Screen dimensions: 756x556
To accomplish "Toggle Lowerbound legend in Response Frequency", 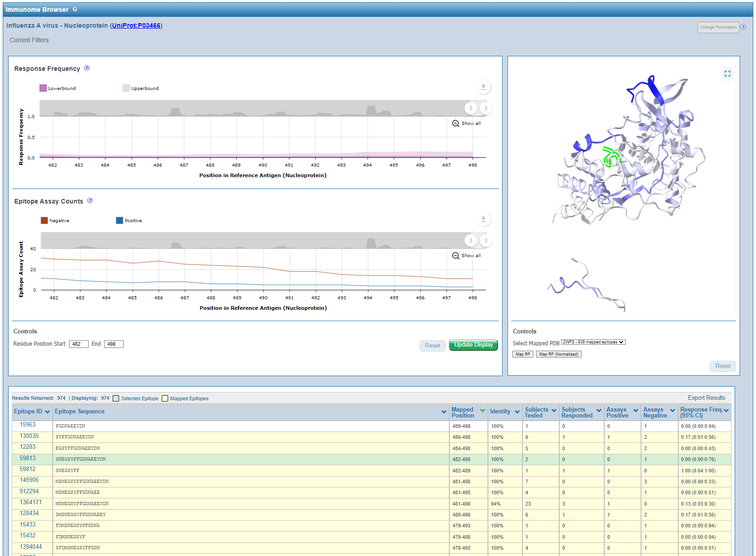I will (58, 88).
